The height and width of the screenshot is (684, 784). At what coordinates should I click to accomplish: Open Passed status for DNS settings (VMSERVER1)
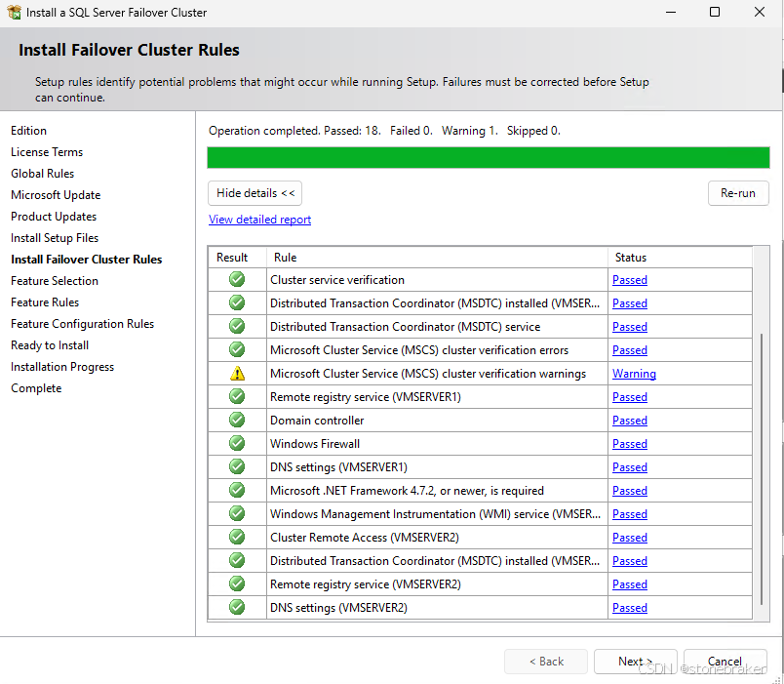[630, 467]
